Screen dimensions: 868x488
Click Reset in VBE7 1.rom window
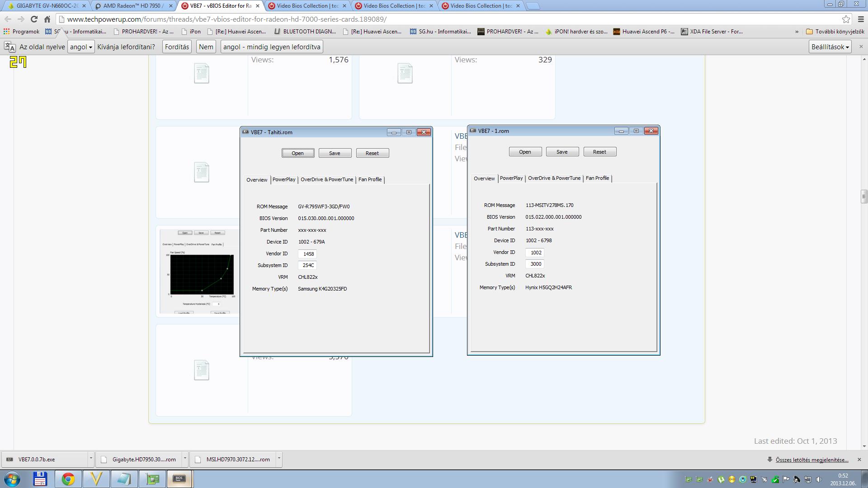pyautogui.click(x=599, y=152)
